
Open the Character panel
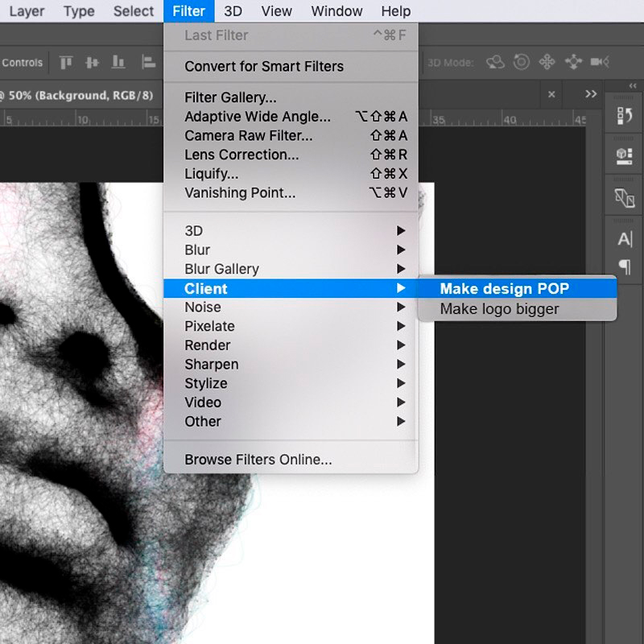pos(625,239)
